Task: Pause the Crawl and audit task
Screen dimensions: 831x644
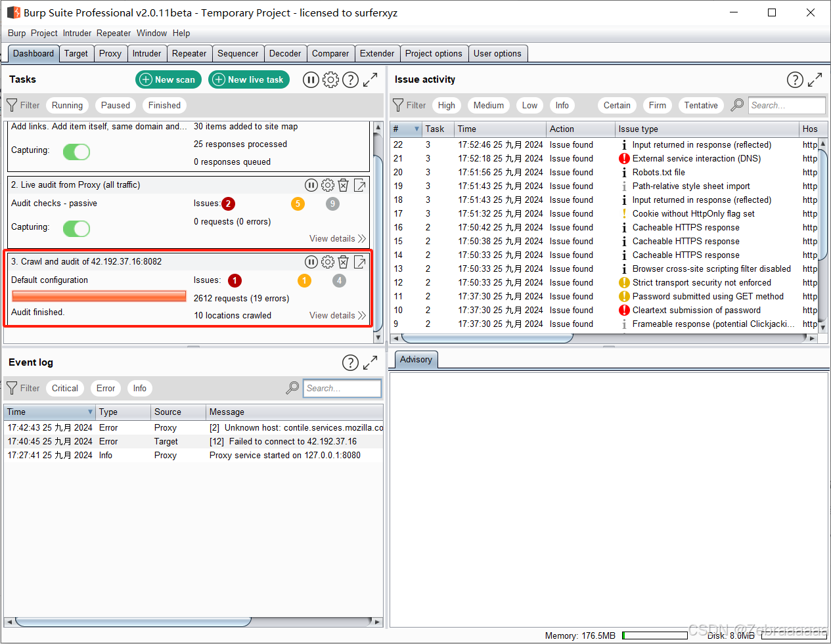Action: coord(311,262)
